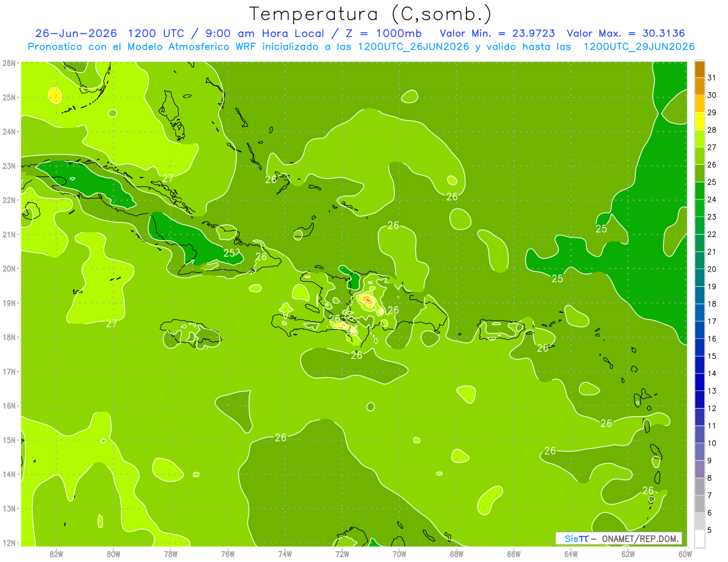Click the 78W longitude axis label
Viewport: 728px width, 562px height.
[170, 554]
